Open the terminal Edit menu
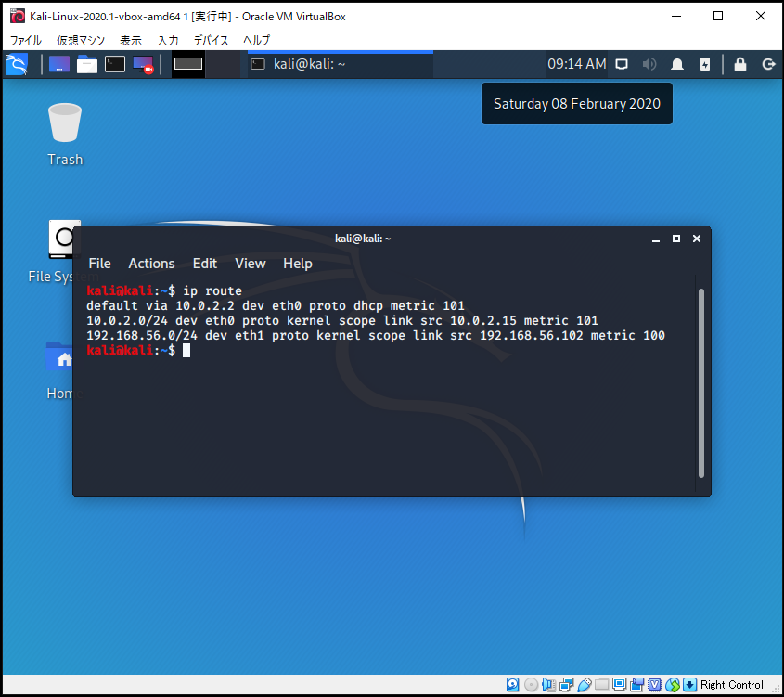Screen dimensions: 784x697 tap(205, 264)
